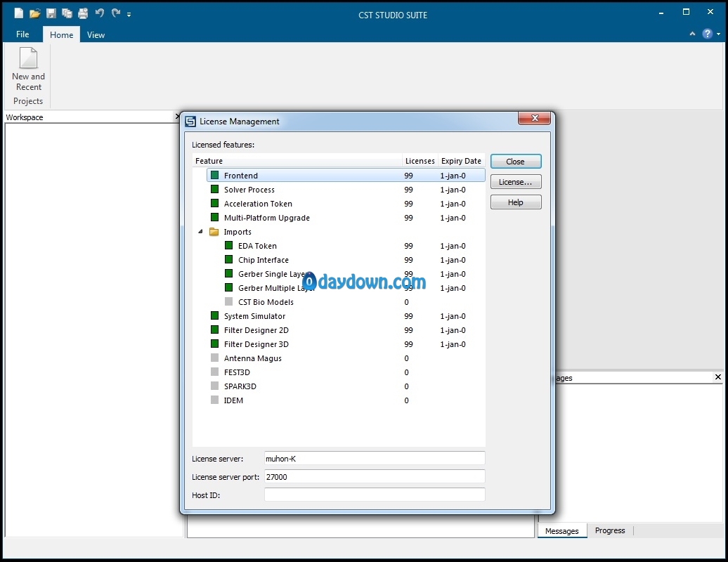Click the Licenses column header

[420, 161]
